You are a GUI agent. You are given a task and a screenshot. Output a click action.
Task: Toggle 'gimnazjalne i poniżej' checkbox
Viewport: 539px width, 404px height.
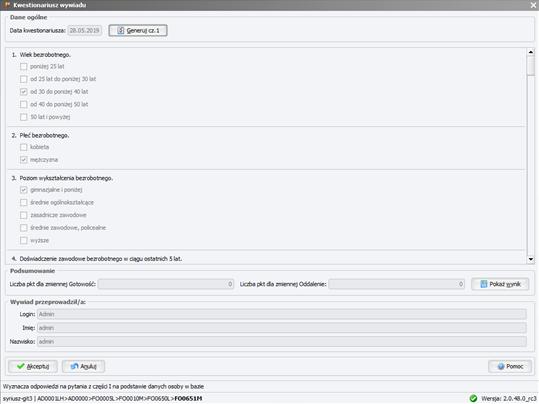pyautogui.click(x=23, y=190)
